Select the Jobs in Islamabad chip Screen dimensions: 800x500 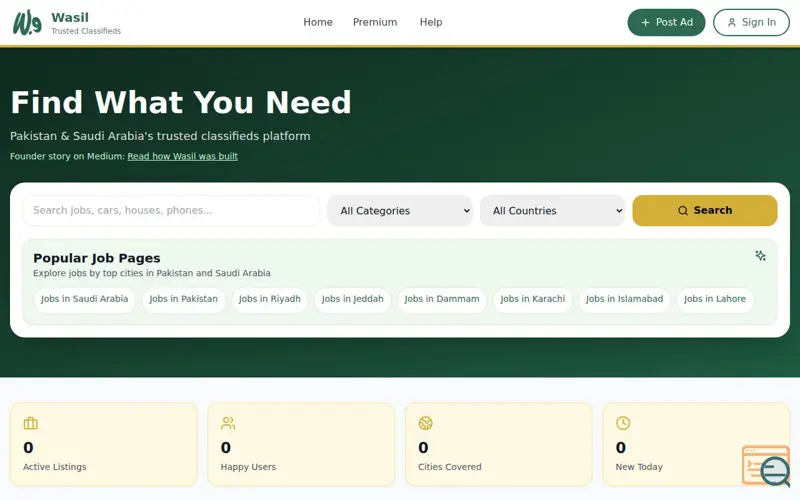point(624,299)
